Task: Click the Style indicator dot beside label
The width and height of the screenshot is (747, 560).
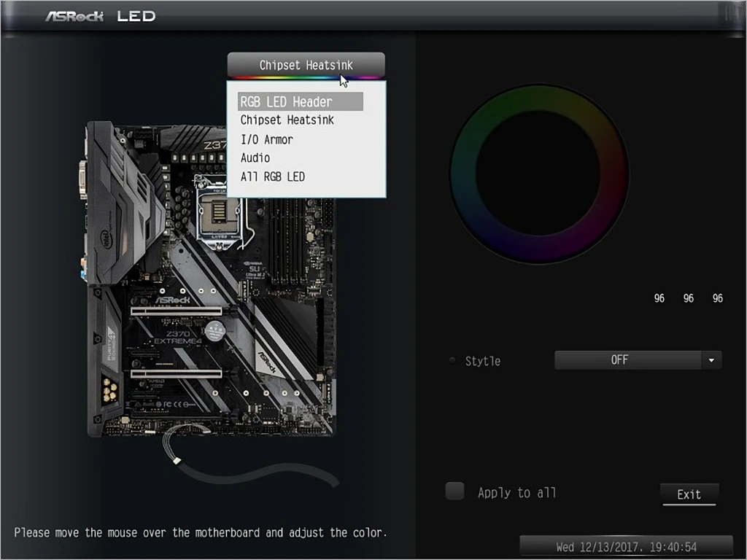Action: tap(452, 360)
